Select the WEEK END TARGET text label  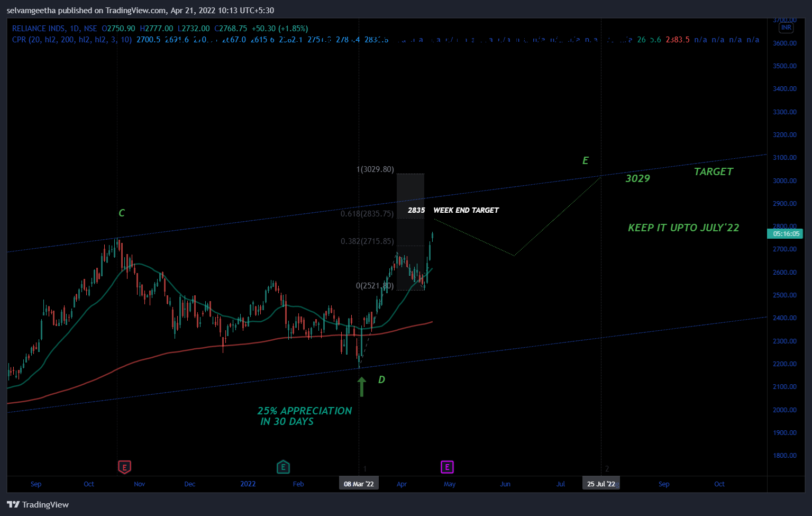(466, 210)
